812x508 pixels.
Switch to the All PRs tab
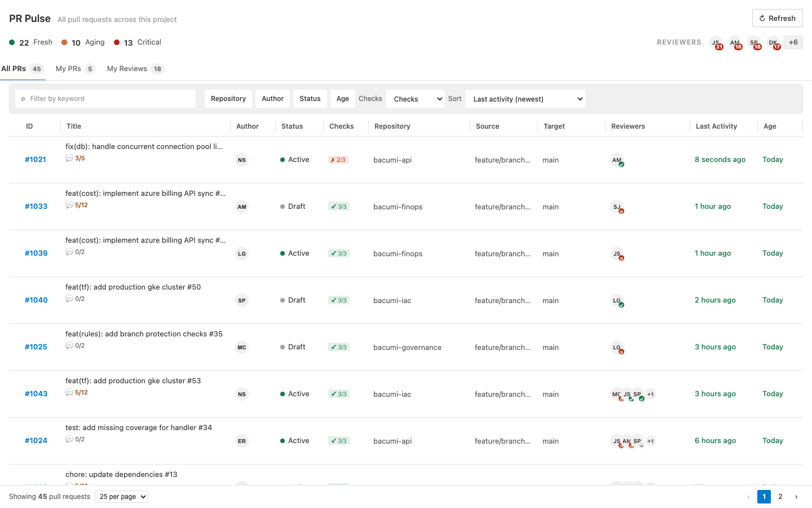click(23, 69)
